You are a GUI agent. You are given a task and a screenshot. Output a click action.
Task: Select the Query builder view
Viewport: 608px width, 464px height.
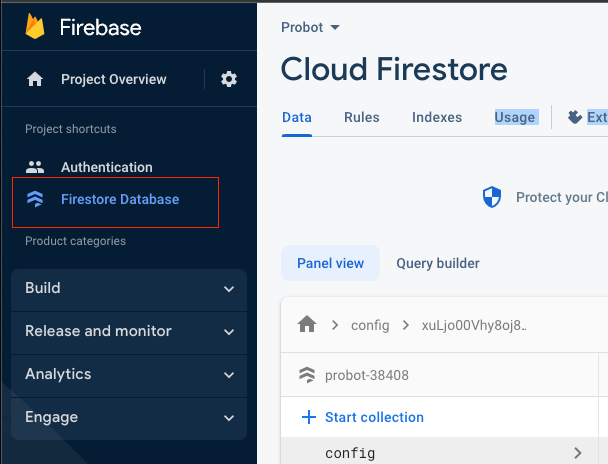[x=437, y=263]
